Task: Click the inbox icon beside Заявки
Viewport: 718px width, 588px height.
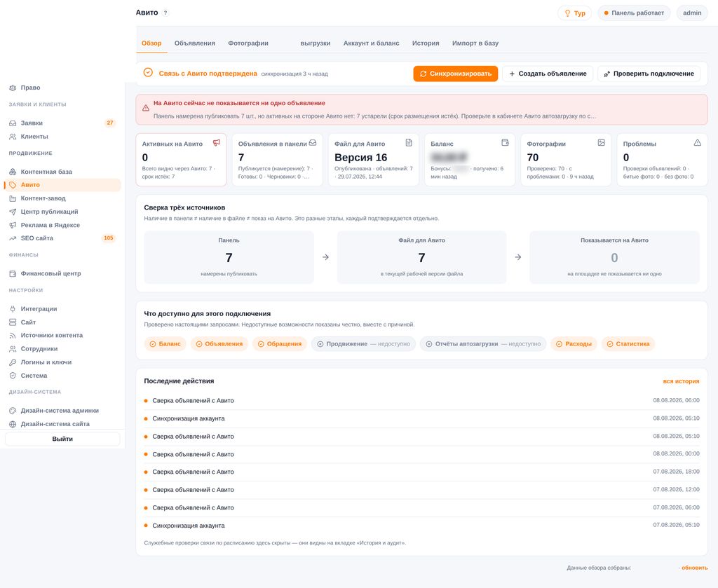Action: tap(13, 123)
